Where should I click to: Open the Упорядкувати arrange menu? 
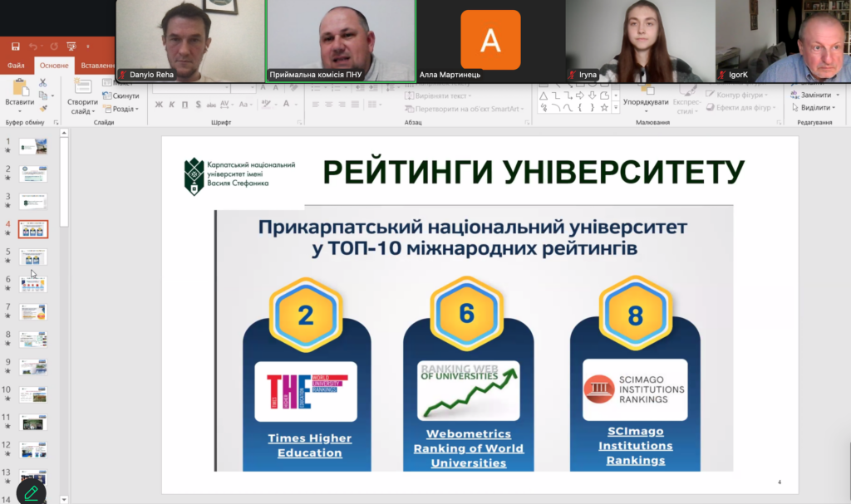(646, 98)
